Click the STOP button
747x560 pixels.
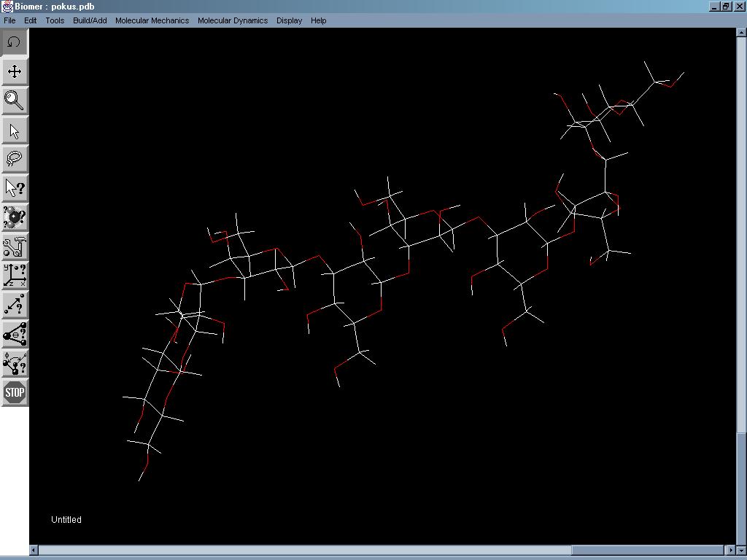15,392
